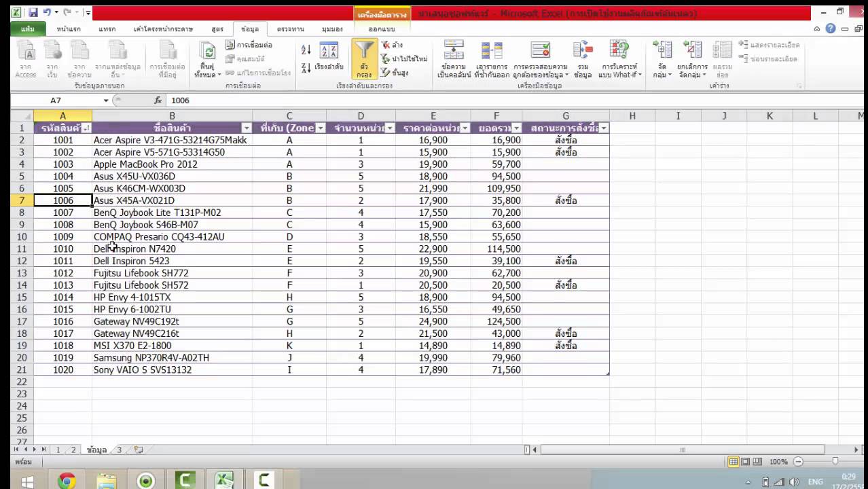
Task: Open Advanced filter (ขั้นสูง)
Action: (395, 73)
